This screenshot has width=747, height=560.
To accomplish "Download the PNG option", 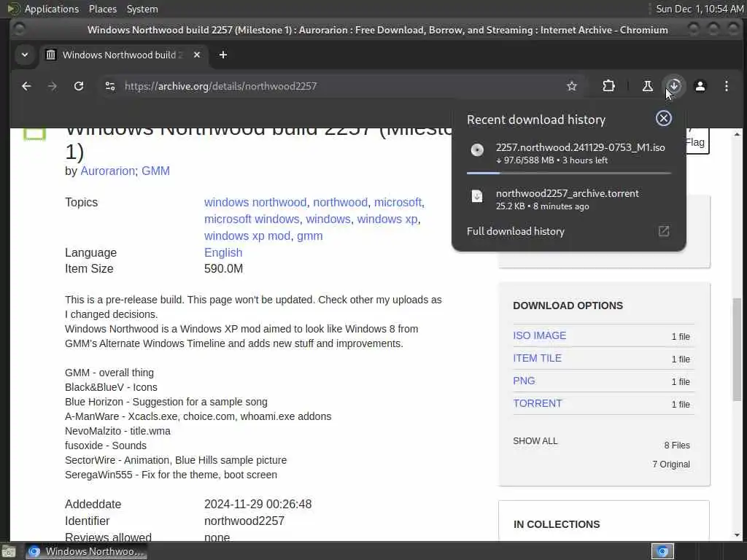I will (x=524, y=381).
